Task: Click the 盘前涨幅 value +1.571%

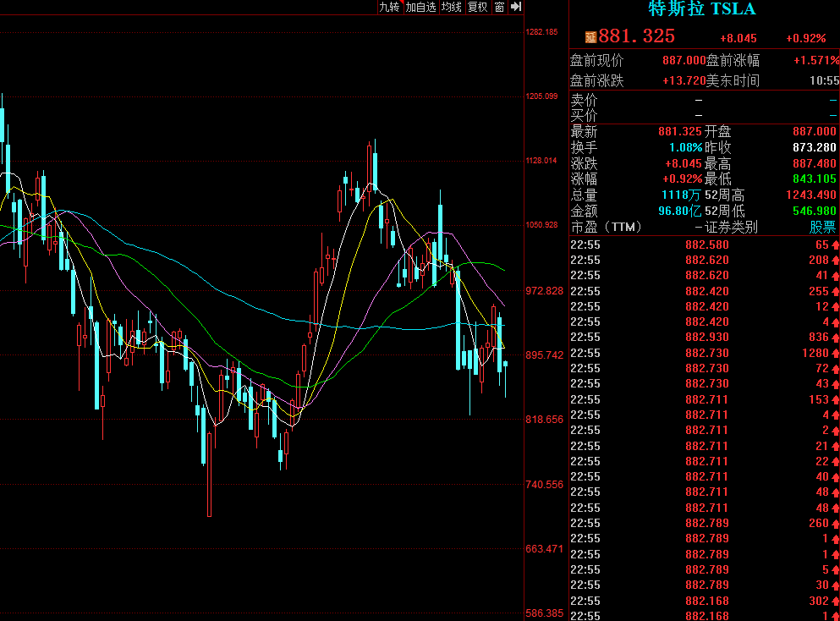Action: (816, 61)
